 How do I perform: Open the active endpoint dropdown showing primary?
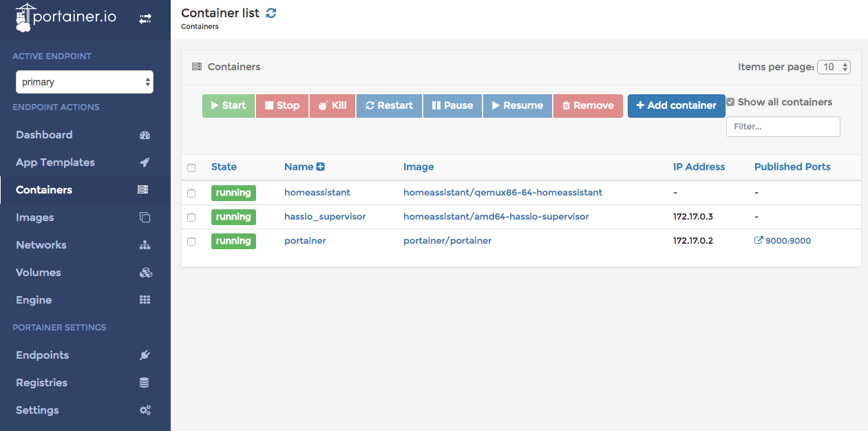(x=85, y=82)
